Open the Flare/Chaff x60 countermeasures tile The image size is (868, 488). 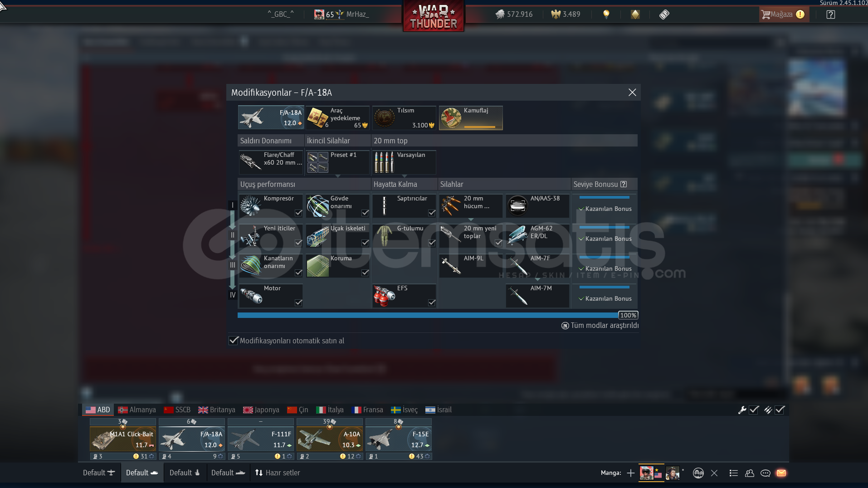[x=271, y=162]
